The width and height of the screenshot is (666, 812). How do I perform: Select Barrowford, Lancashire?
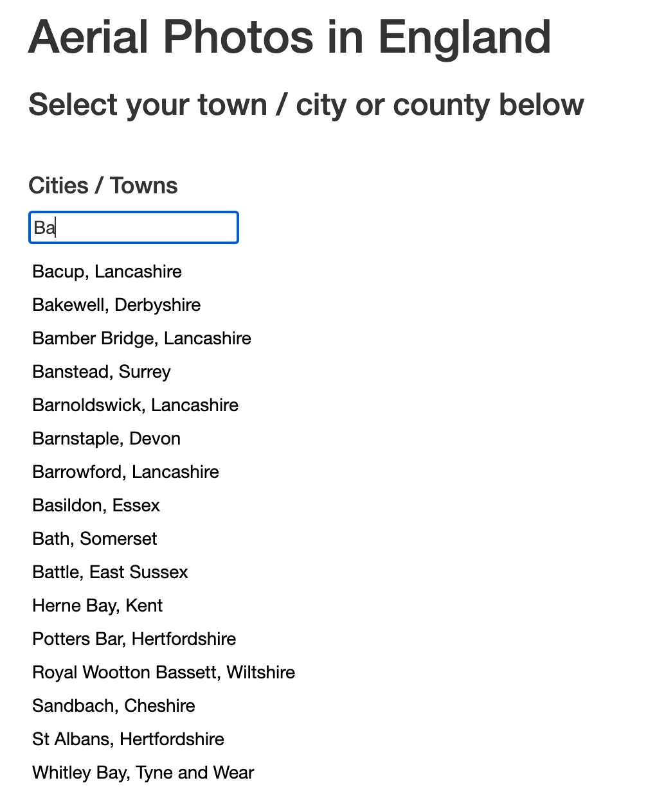(x=125, y=472)
